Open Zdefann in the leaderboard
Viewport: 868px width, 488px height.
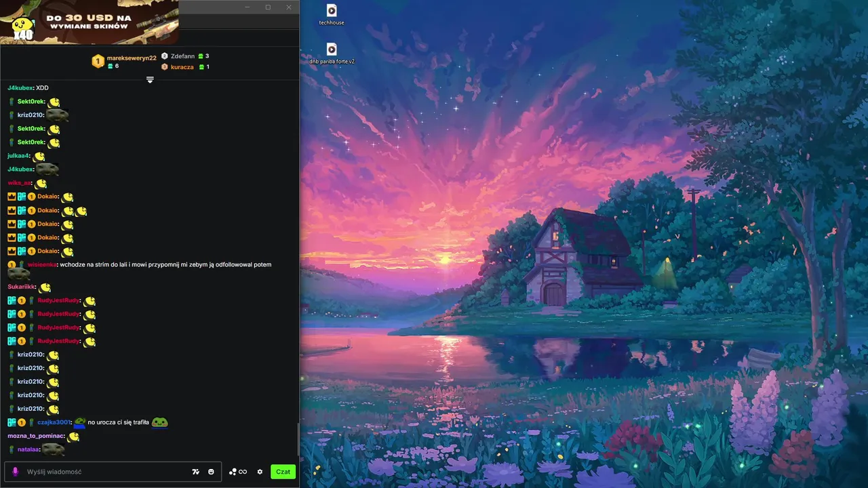pos(182,56)
